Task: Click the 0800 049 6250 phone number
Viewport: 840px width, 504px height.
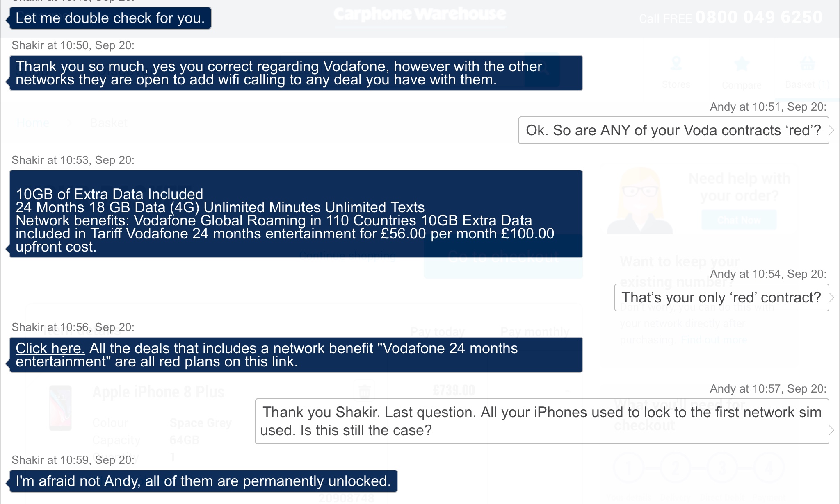Action: tap(759, 17)
